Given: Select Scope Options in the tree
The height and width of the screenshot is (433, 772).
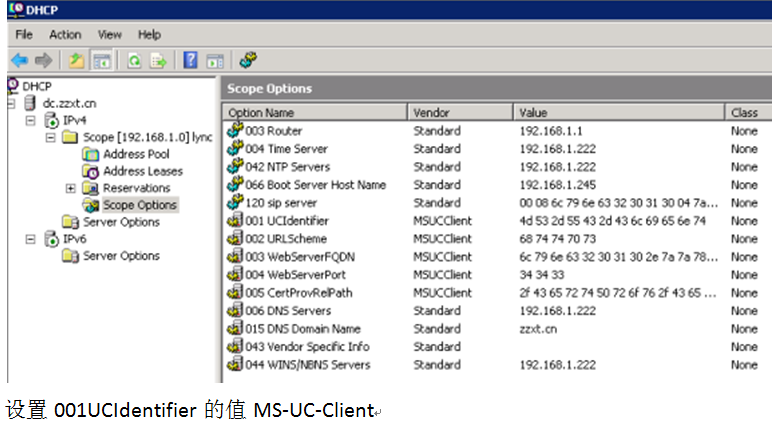Looking at the screenshot, I should pyautogui.click(x=140, y=205).
